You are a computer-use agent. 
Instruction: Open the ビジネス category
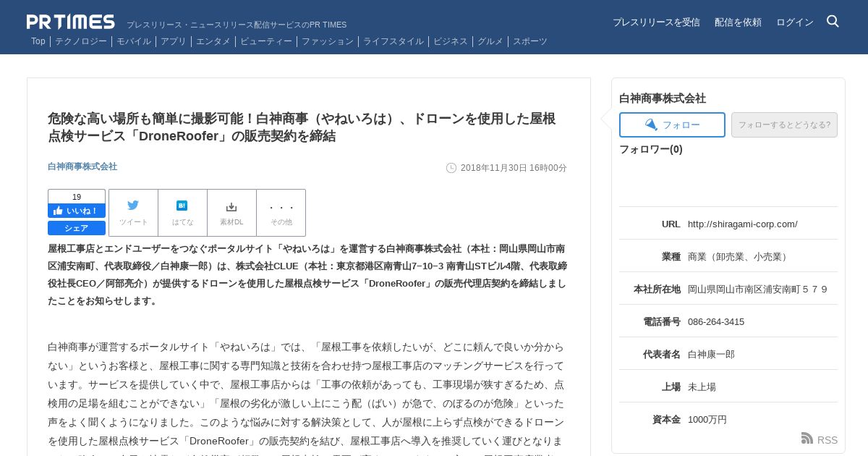(451, 41)
